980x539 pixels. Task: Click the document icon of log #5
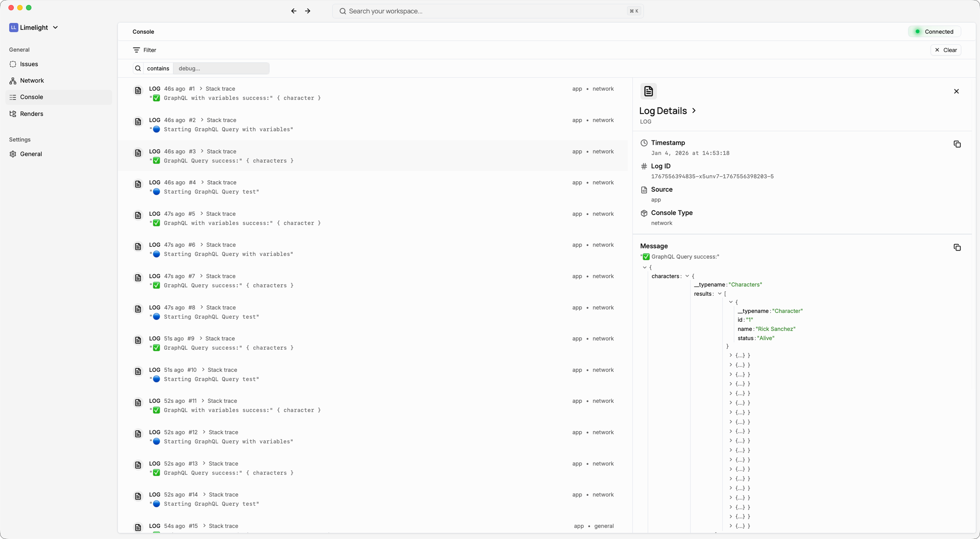pyautogui.click(x=138, y=216)
